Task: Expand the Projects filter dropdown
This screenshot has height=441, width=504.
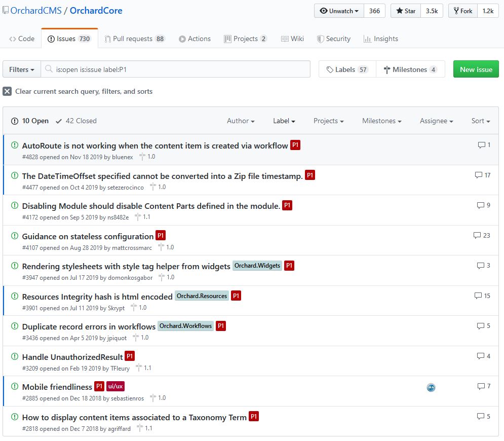Action: (329, 121)
